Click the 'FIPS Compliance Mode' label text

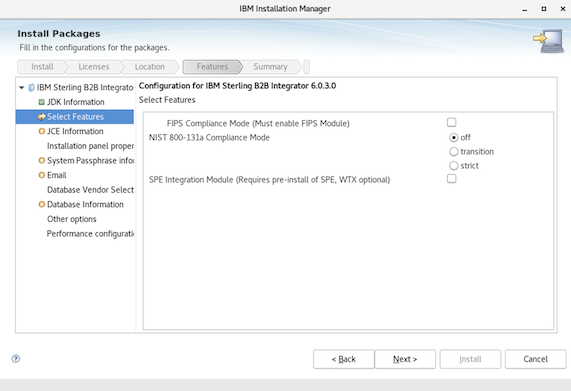[258, 123]
